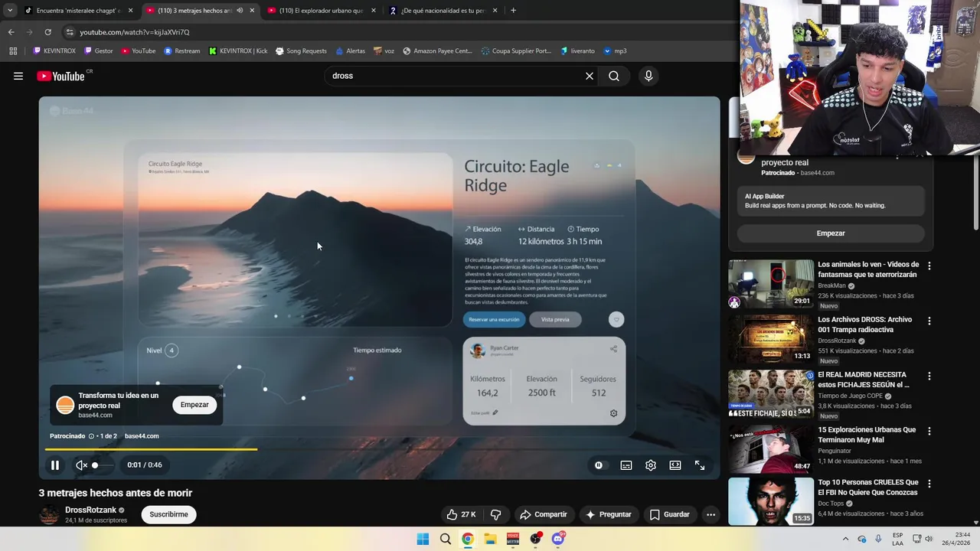Viewport: 980px width, 551px height.
Task: Open options for 'Los animales lo ven' video
Action: point(929,266)
